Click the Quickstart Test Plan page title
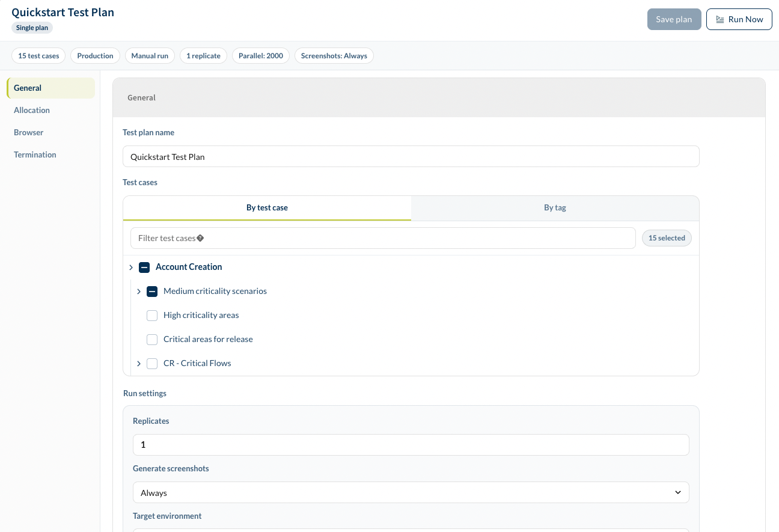The image size is (779, 532). (63, 12)
